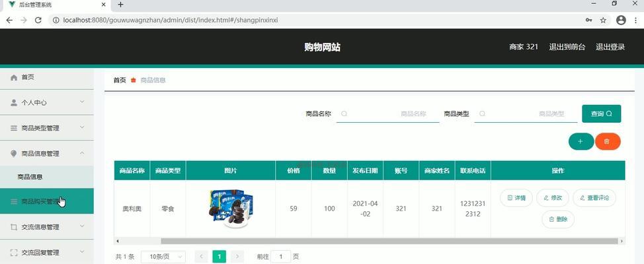The image size is (644, 264).
Task: Click 删除 button for 奥利奥 row
Action: pyautogui.click(x=558, y=219)
